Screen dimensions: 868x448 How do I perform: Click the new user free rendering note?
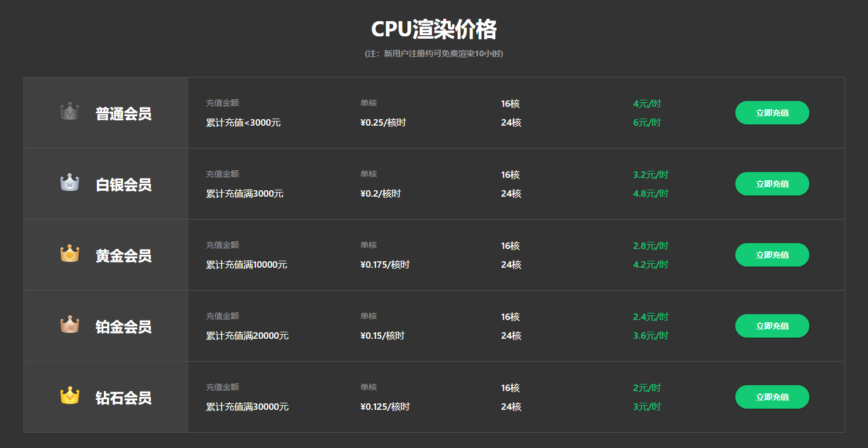[x=434, y=53]
